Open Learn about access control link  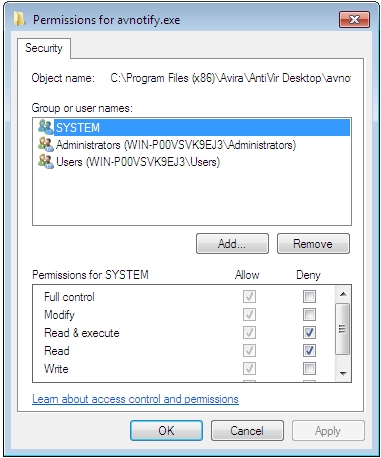pos(135,399)
